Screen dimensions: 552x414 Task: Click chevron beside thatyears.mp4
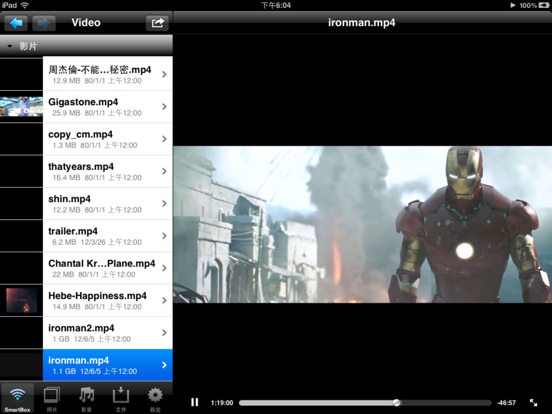(164, 171)
